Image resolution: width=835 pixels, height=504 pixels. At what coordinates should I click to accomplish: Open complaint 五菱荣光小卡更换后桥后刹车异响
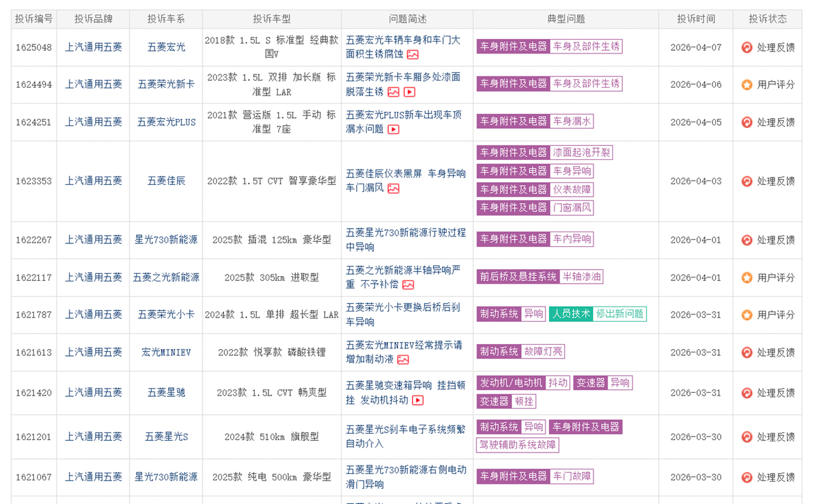click(404, 315)
